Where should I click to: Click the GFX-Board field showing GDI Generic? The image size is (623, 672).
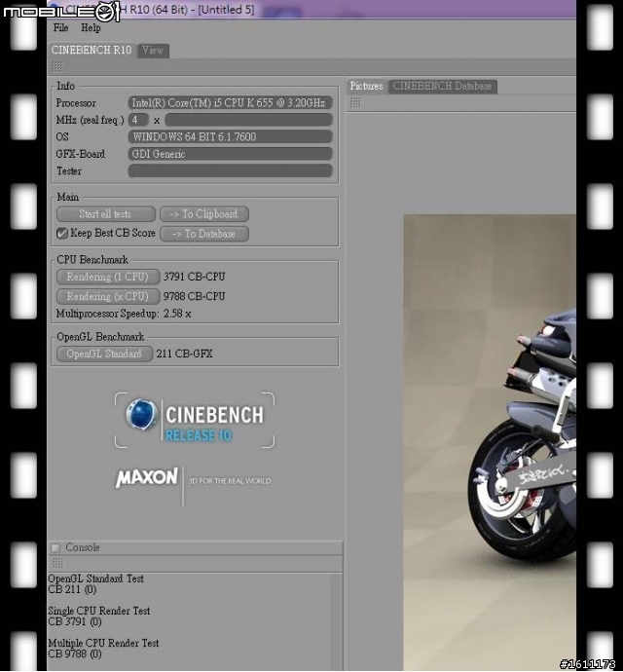coord(230,154)
